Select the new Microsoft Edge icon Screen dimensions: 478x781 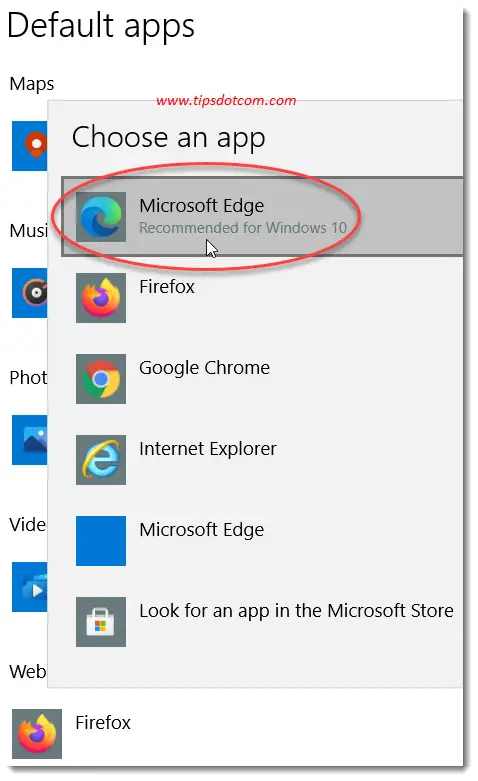(x=101, y=217)
